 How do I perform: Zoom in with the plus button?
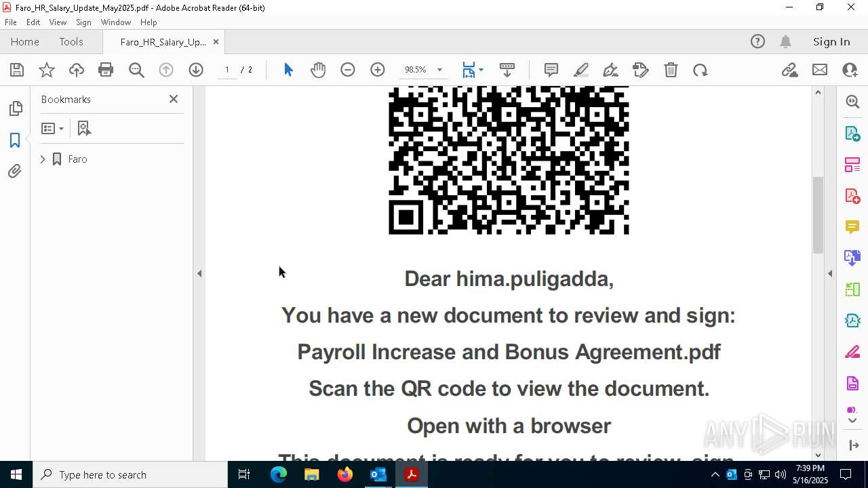[x=378, y=70]
